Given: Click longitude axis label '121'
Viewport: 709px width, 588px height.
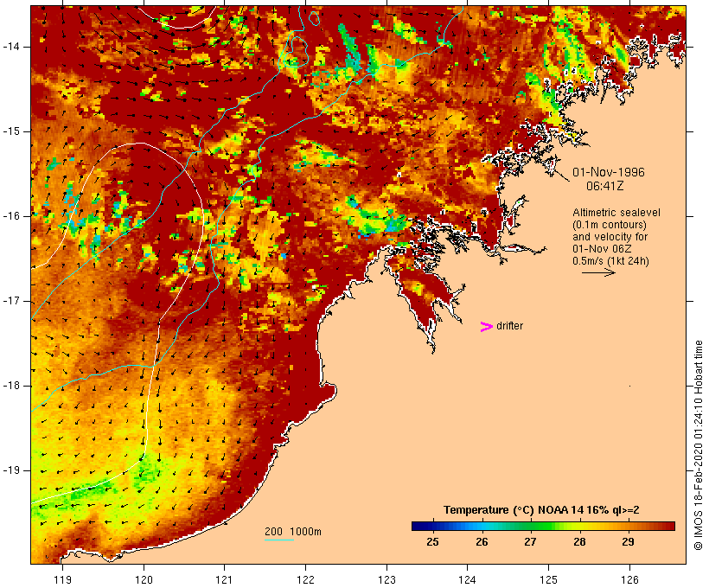Looking at the screenshot, I should pos(224,579).
